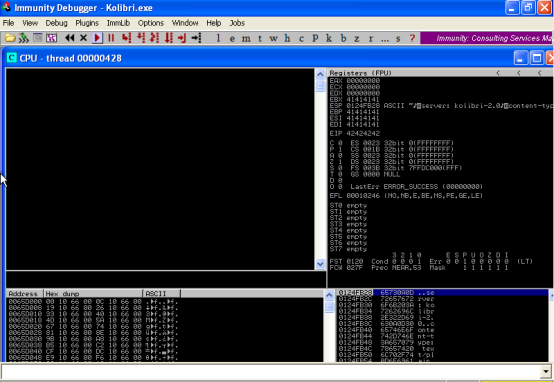Select the EFL 00010246 flags line
This screenshot has height=382, width=554.
point(406,195)
